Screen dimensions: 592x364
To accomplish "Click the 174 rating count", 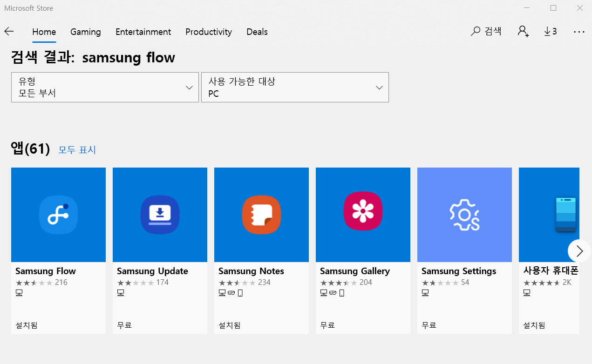I will click(163, 283).
